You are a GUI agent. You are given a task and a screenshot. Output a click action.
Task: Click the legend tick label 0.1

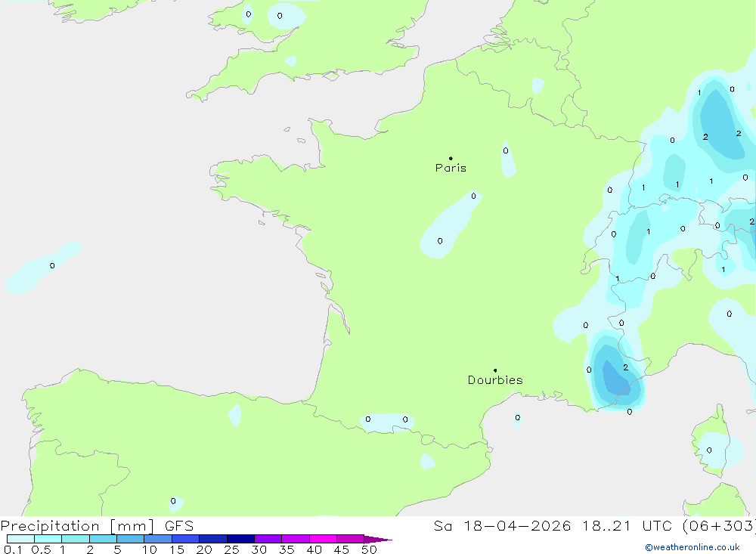pos(13,549)
